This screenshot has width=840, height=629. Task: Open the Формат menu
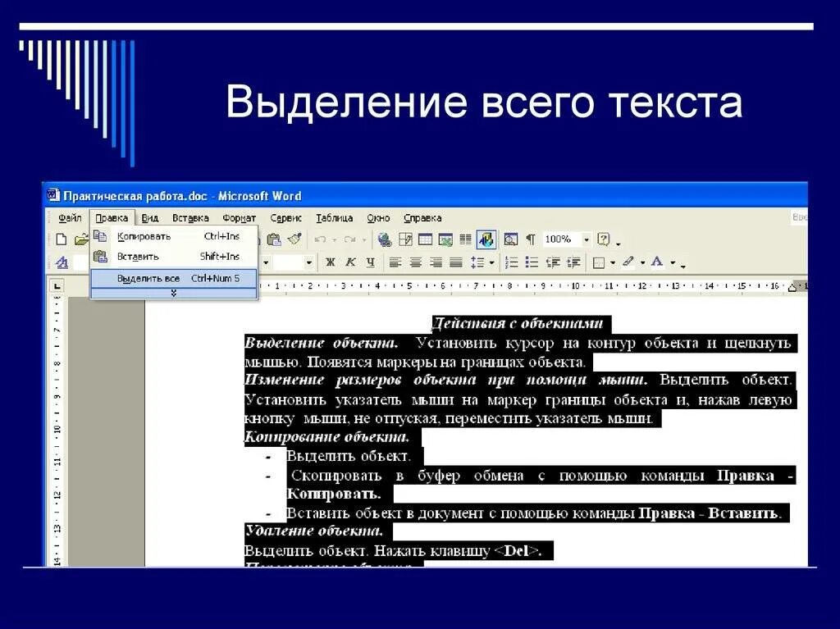click(x=239, y=218)
